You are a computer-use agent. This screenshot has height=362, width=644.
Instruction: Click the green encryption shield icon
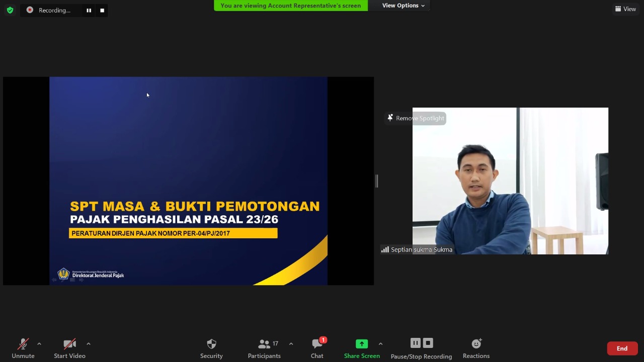pyautogui.click(x=10, y=10)
